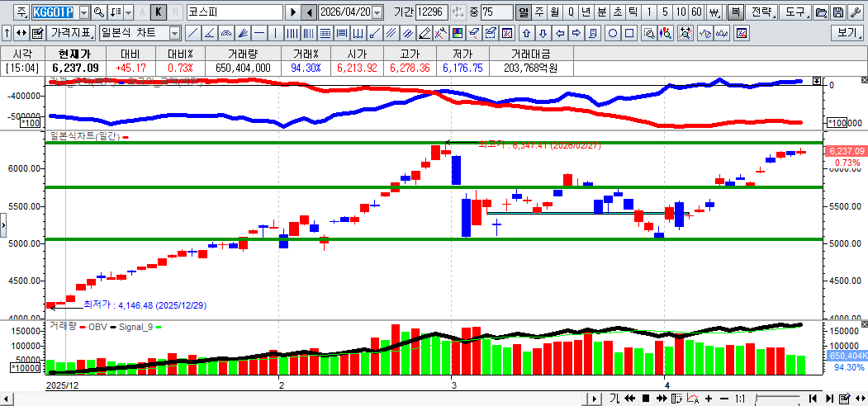The width and height of the screenshot is (868, 406).
Task: Switch to weekly (주) chart period
Action: (x=539, y=12)
